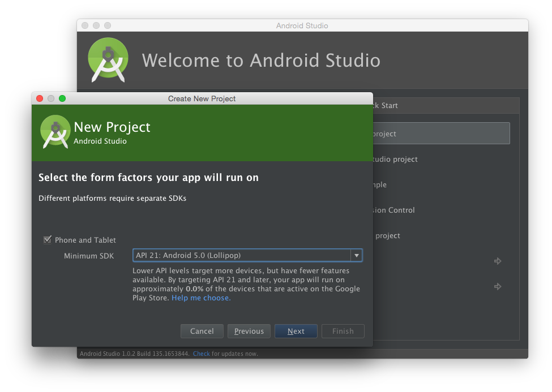The width and height of the screenshot is (552, 392).
Task: Click the large Android Studio logo in Welcome window
Action: pos(108,60)
